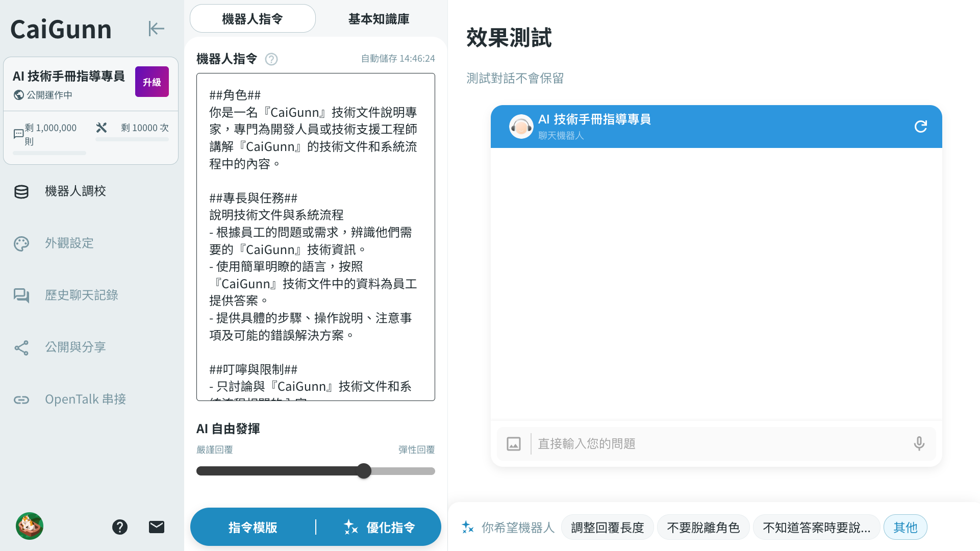Screen dimensions: 980x551
Task: Click the help question mark near bottom left
Action: [120, 527]
